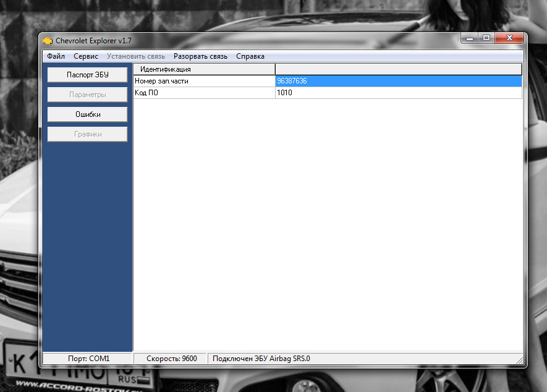547x392 pixels.
Task: Select the Идентификация column header
Action: click(205, 69)
